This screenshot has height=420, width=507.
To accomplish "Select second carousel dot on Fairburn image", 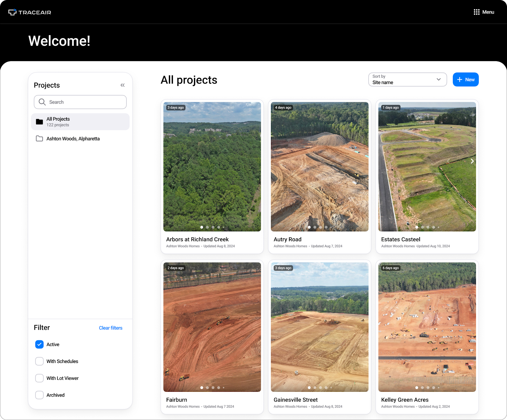I will click(207, 387).
